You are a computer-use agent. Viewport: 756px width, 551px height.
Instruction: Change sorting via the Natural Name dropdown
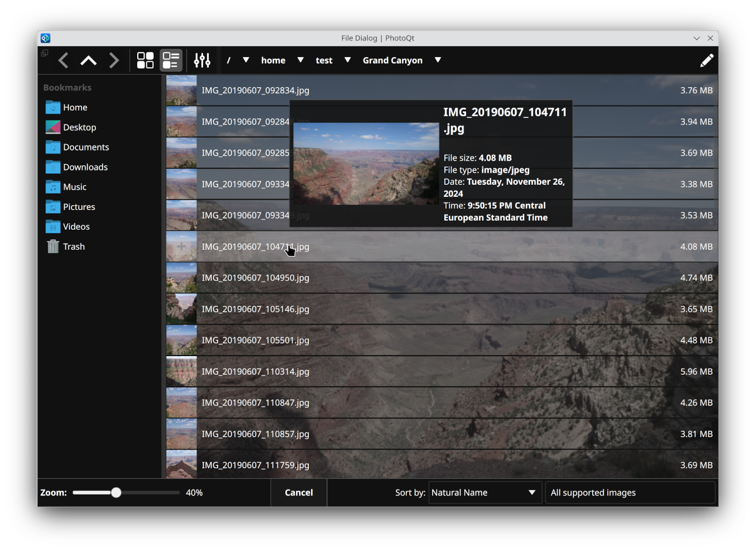pos(484,493)
